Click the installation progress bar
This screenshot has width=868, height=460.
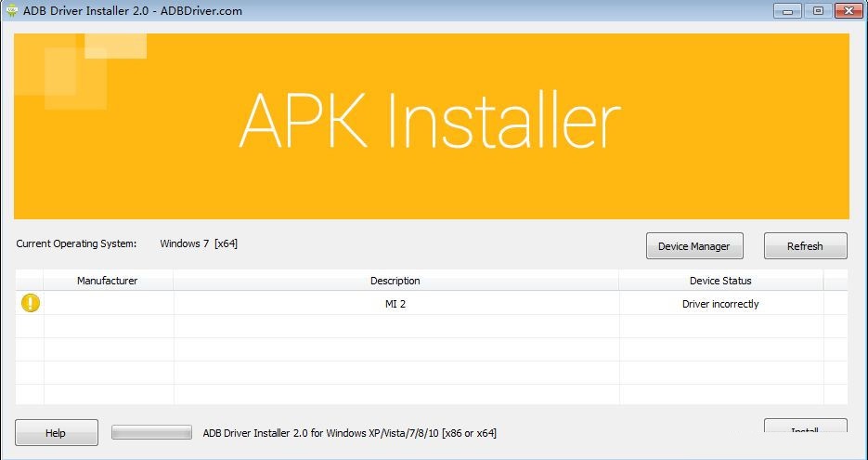point(151,433)
